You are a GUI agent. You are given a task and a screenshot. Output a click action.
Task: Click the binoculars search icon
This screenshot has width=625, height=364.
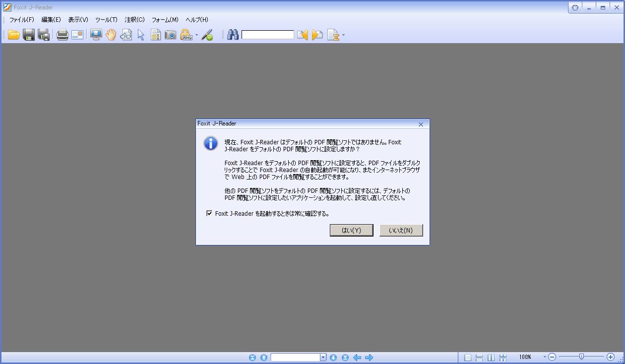(233, 35)
